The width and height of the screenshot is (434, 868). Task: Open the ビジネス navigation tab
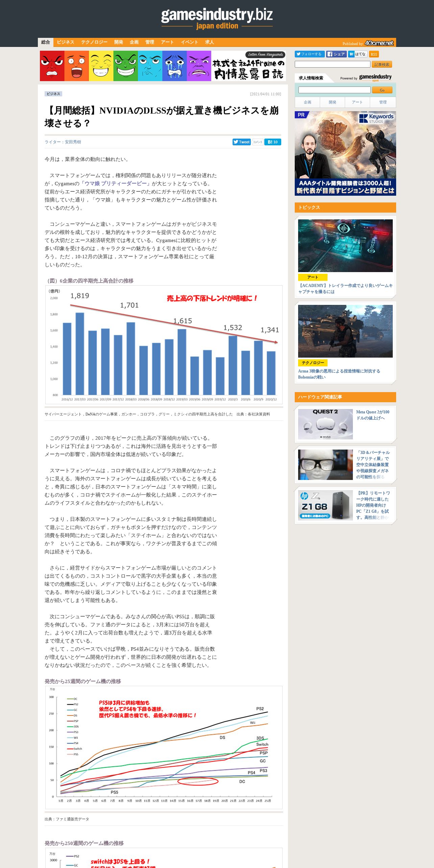(65, 42)
